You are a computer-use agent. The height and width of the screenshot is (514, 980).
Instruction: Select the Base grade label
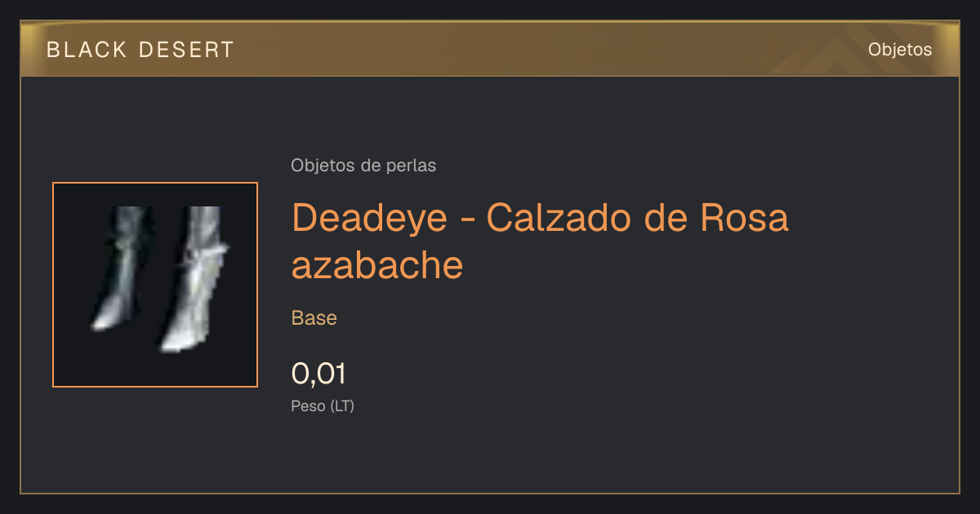click(x=314, y=318)
